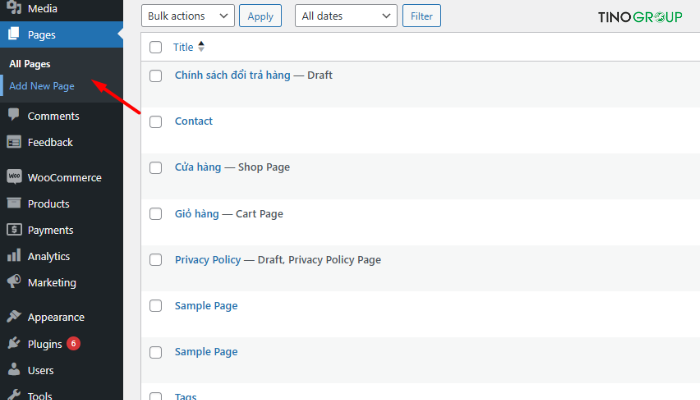Check the first Sample Page row
This screenshot has width=700, height=400.
[x=155, y=306]
